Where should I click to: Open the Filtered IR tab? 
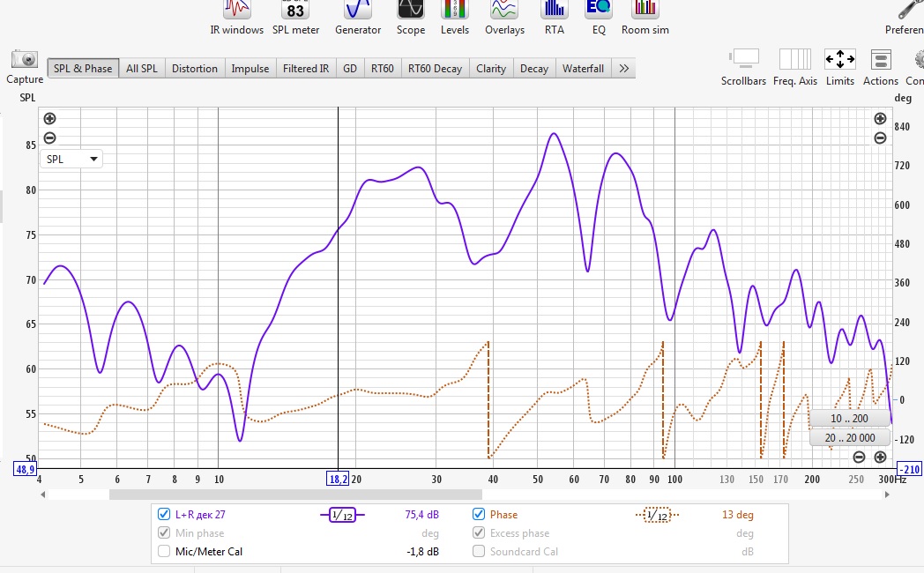click(x=306, y=68)
